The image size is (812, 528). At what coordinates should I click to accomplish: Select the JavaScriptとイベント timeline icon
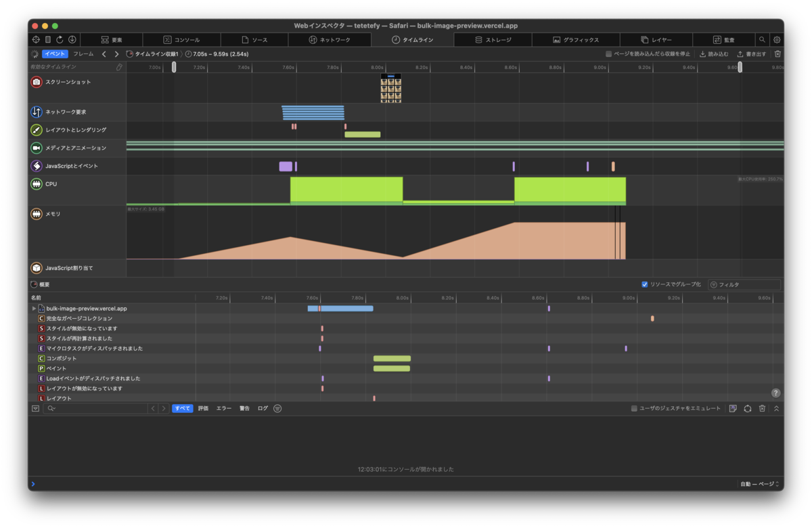coord(37,166)
